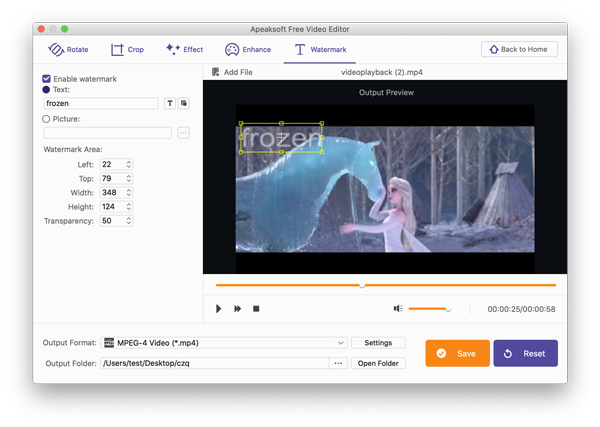
Task: Click the Output Folder path field
Action: point(215,363)
